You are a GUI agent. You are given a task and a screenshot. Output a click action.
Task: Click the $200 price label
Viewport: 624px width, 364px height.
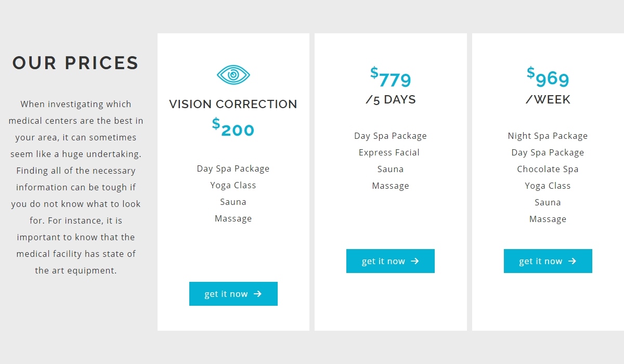click(x=233, y=127)
